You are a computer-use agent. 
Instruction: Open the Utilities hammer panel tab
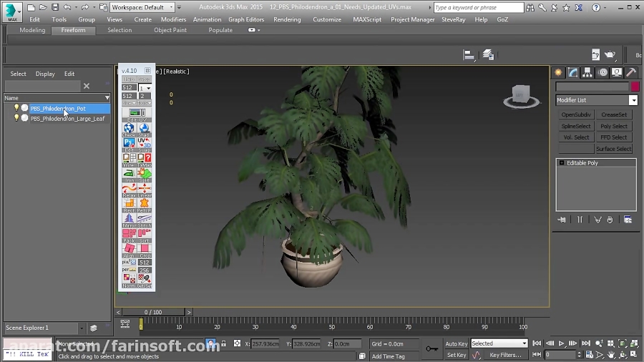tap(631, 73)
